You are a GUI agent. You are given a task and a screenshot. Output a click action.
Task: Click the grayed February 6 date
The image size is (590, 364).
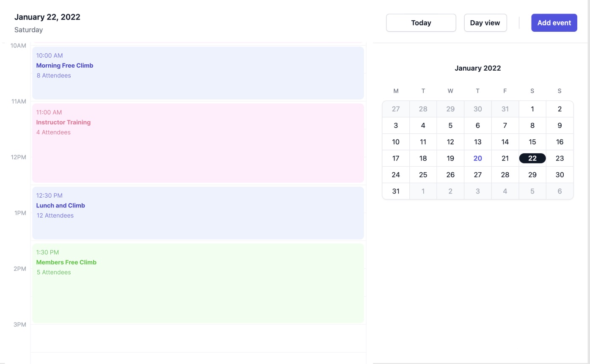(560, 191)
